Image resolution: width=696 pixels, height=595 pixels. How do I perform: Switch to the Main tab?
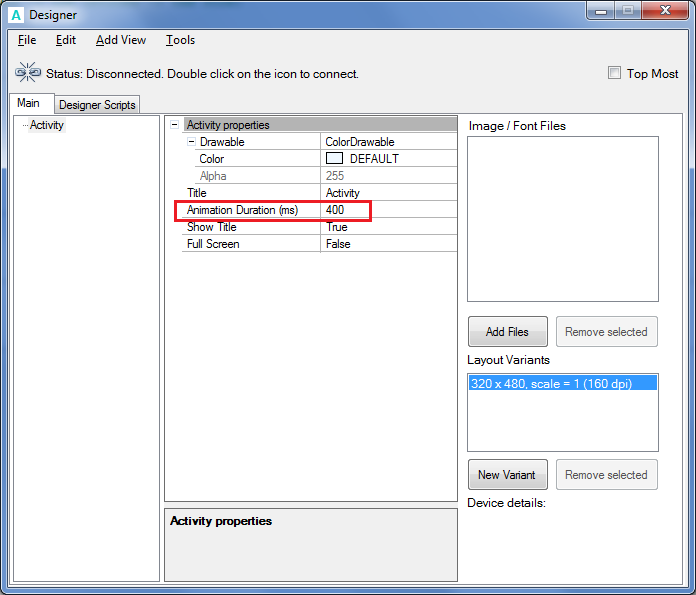tap(32, 103)
